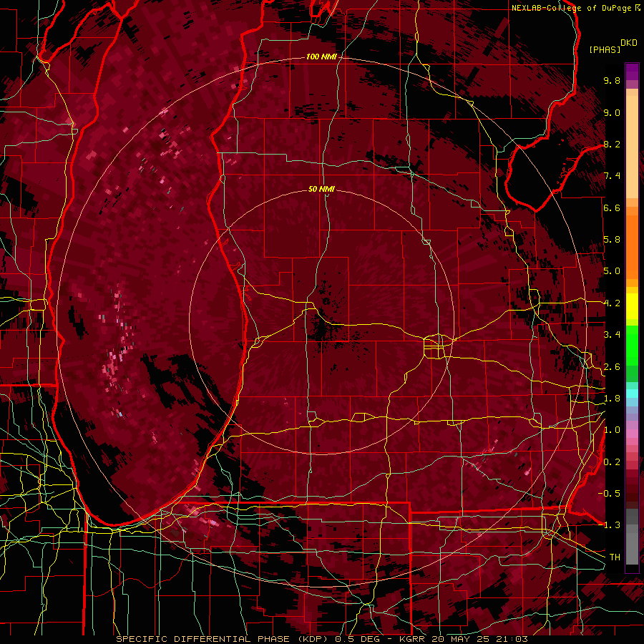Click the 5.8 scale value label
This screenshot has height=644, width=644.
pos(612,240)
